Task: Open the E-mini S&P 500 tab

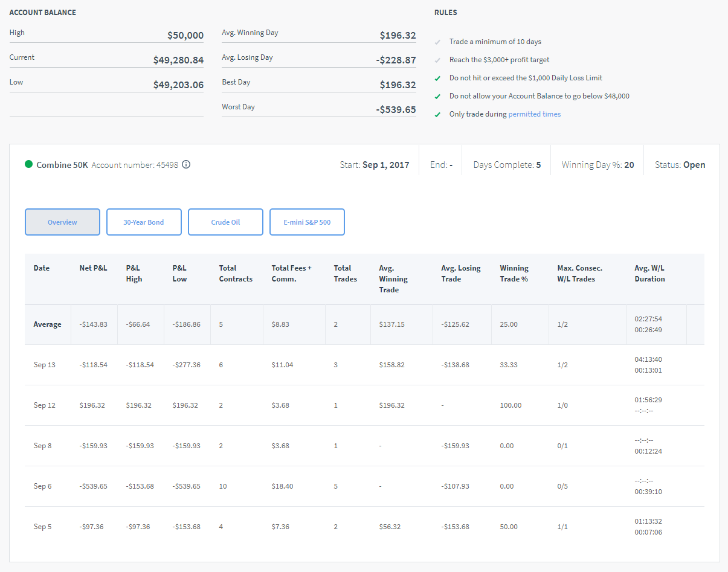Action: (x=307, y=222)
